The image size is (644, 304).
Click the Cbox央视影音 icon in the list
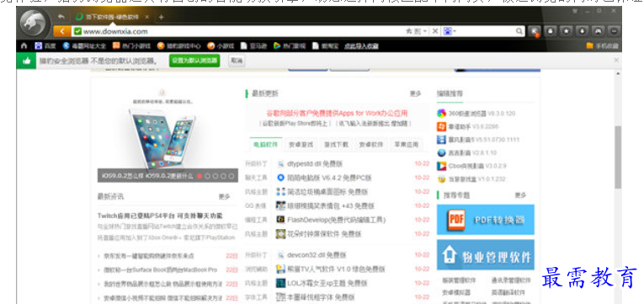[x=441, y=166]
